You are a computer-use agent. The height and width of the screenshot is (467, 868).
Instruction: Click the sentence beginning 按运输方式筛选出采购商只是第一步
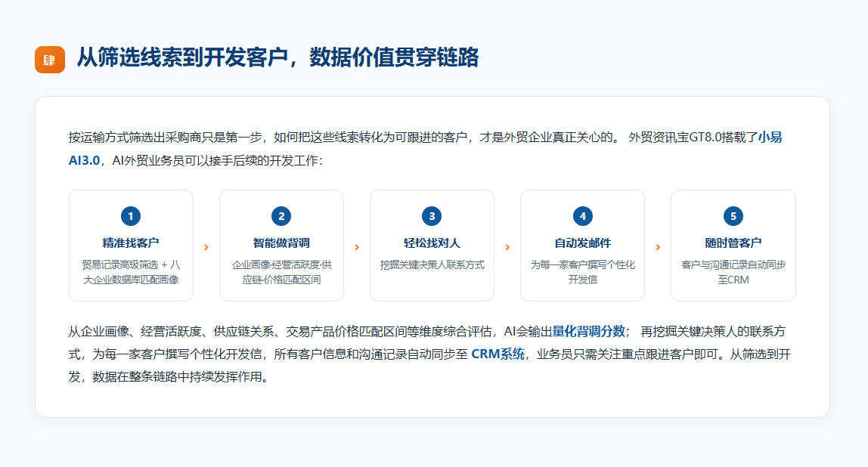click(425, 149)
